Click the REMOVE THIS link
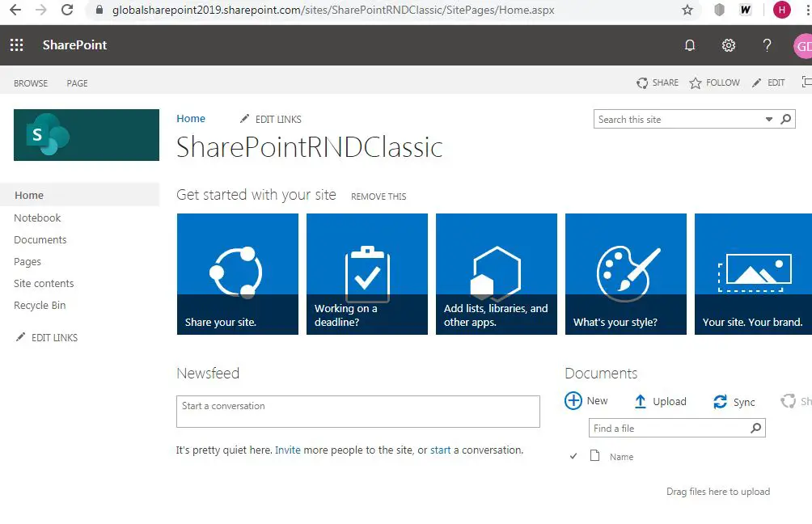The image size is (812, 524). click(379, 196)
